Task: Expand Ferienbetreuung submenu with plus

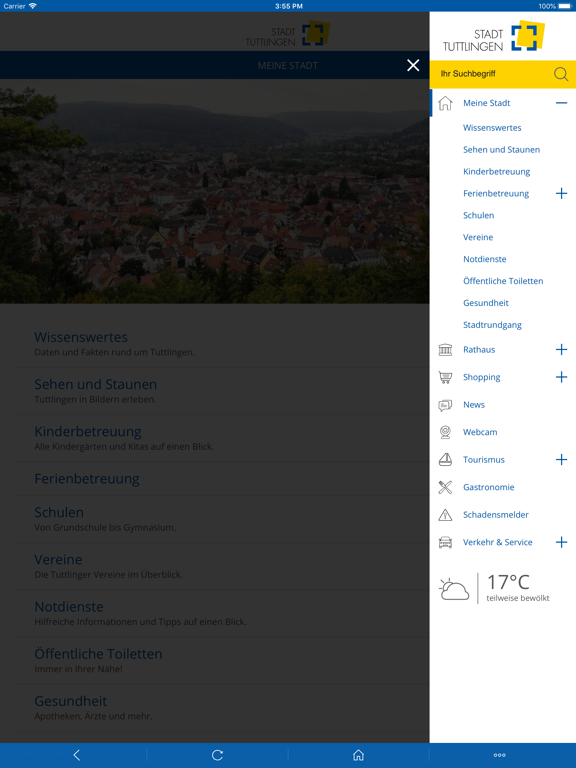Action: pos(561,193)
